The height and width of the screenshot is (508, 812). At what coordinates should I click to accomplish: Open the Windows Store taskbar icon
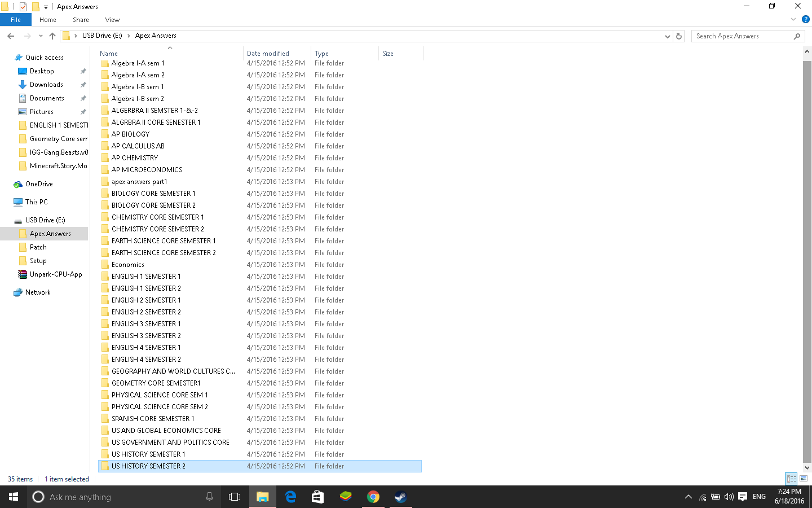click(x=318, y=497)
